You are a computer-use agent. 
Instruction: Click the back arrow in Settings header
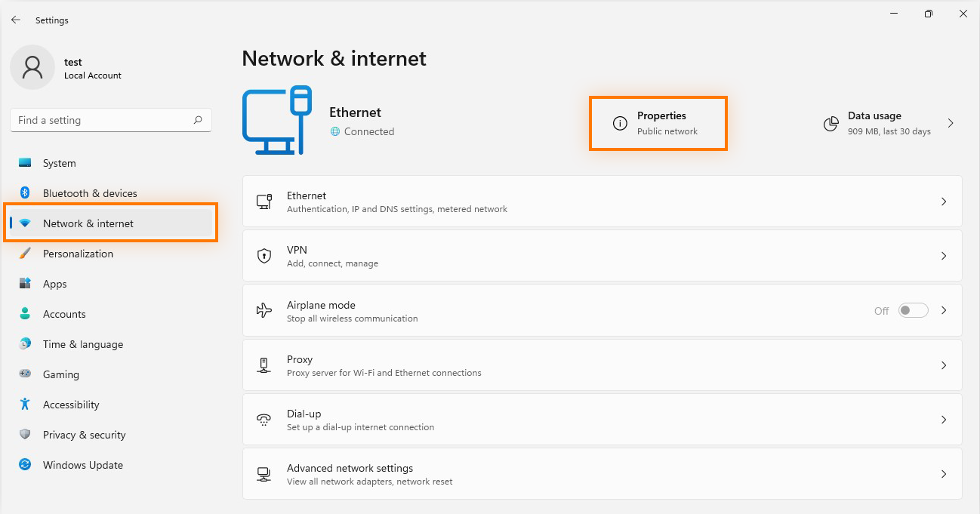point(15,20)
